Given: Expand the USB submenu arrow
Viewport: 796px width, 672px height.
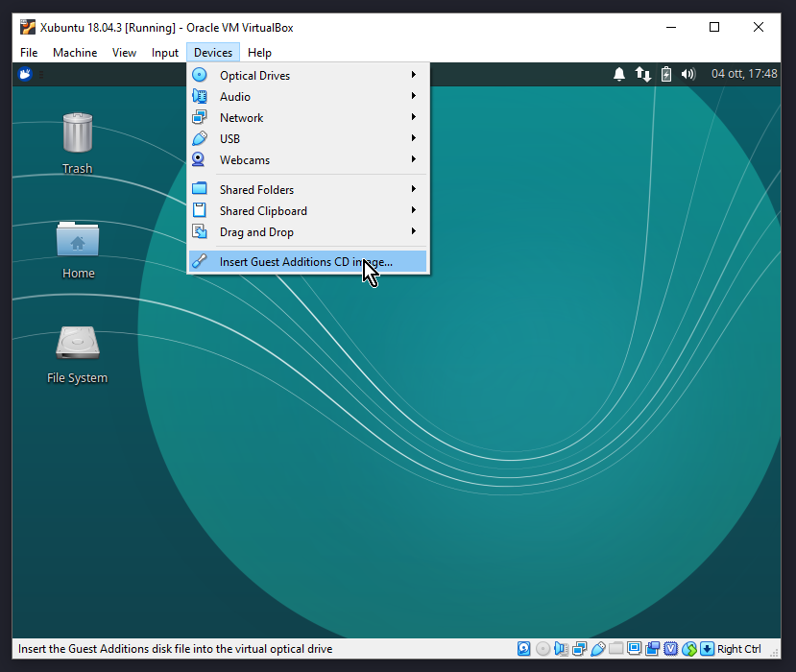Looking at the screenshot, I should 414,138.
